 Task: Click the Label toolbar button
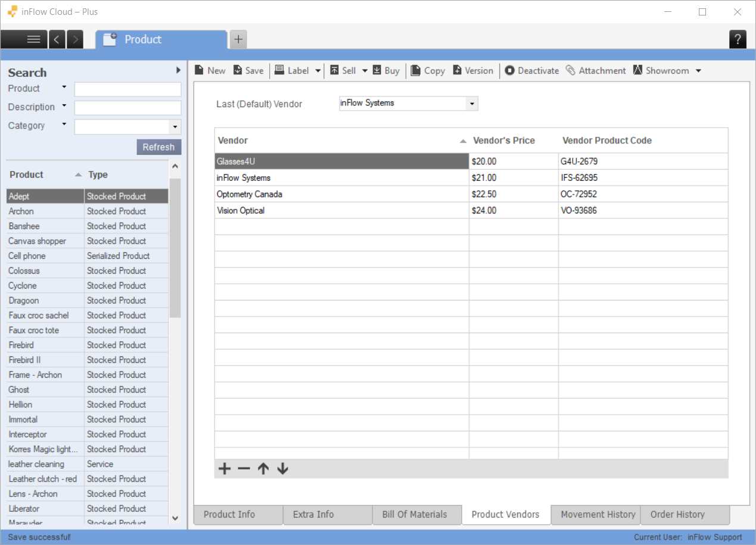(x=292, y=70)
